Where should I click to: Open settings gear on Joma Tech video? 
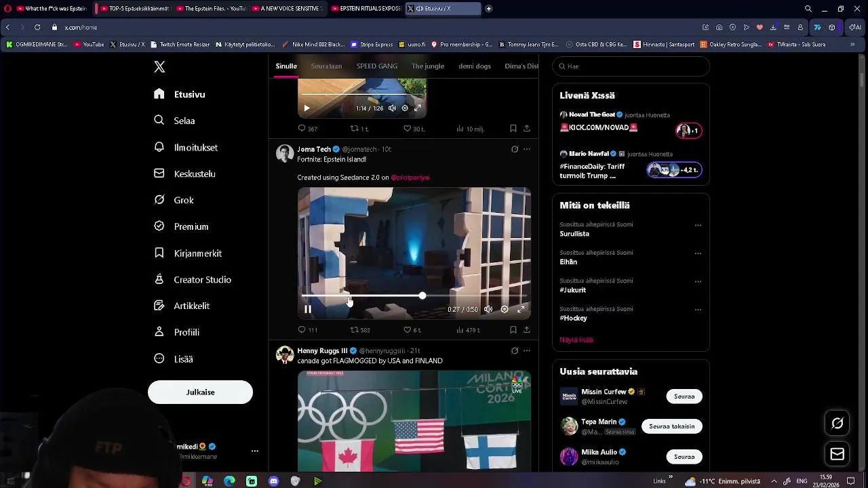click(x=505, y=309)
